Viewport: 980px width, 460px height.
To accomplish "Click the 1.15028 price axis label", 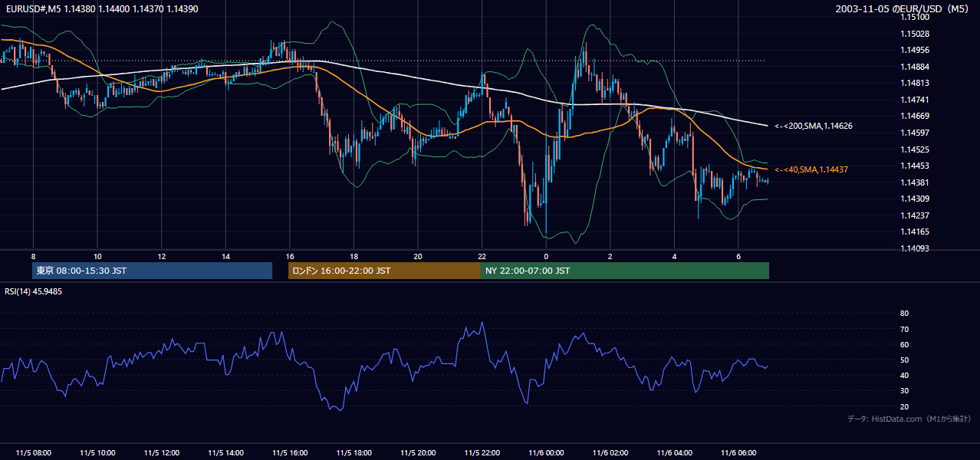I will 914,34.
